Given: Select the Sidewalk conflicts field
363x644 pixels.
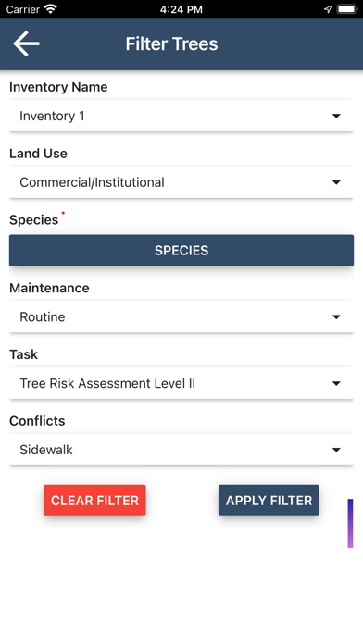Looking at the screenshot, I should tap(181, 450).
